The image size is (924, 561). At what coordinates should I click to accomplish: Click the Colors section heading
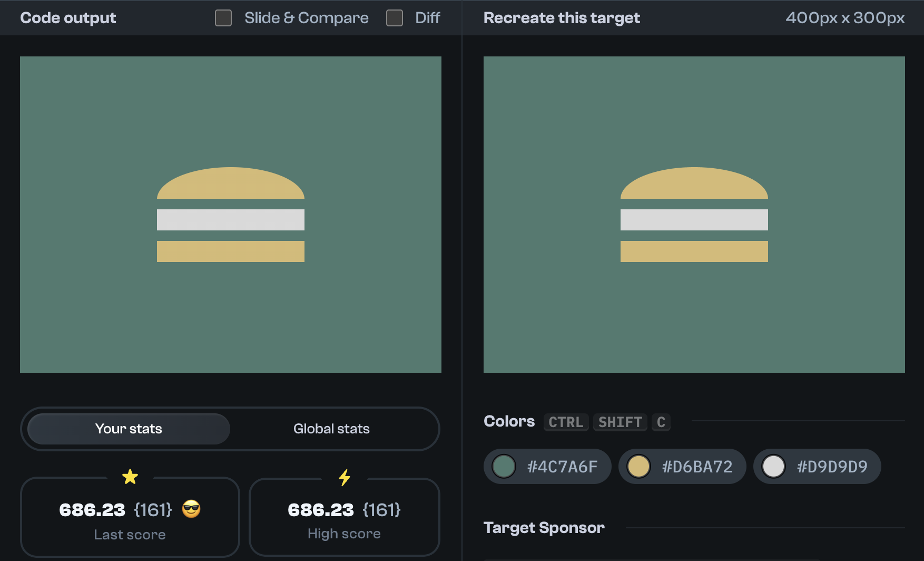click(x=509, y=421)
